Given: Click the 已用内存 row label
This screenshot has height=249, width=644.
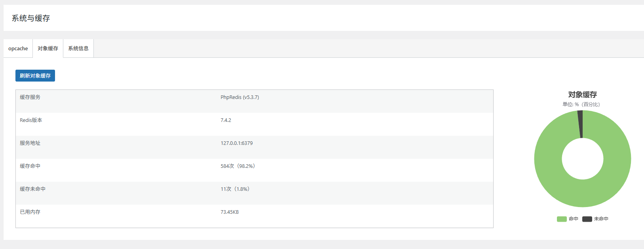Looking at the screenshot, I should pos(30,212).
